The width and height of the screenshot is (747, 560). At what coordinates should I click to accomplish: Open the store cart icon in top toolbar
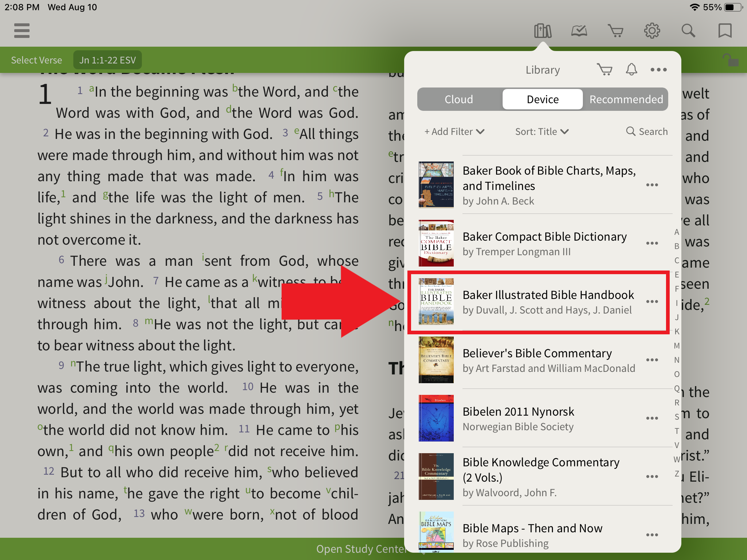tap(616, 31)
